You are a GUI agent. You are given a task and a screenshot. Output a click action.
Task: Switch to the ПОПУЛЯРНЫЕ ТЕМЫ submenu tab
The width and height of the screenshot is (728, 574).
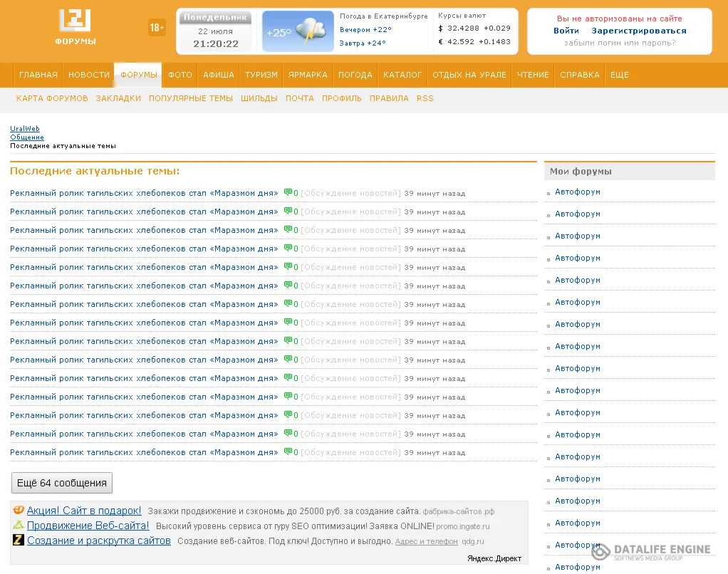(x=191, y=98)
